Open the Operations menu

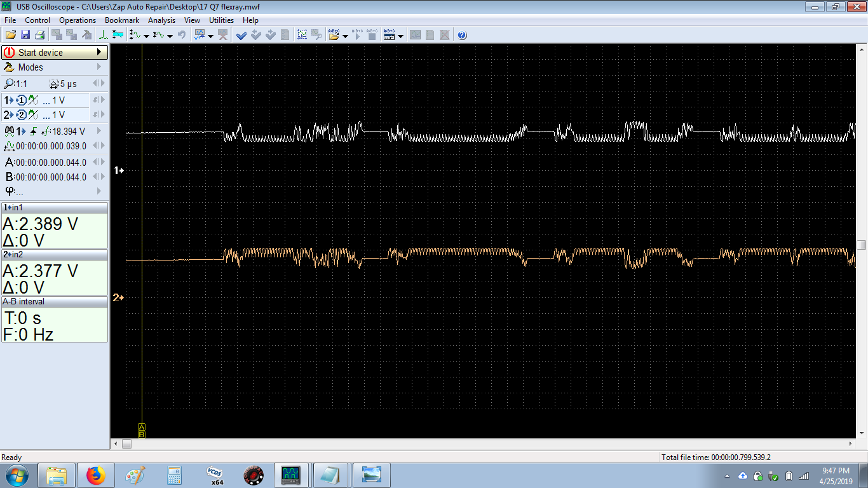click(x=77, y=20)
